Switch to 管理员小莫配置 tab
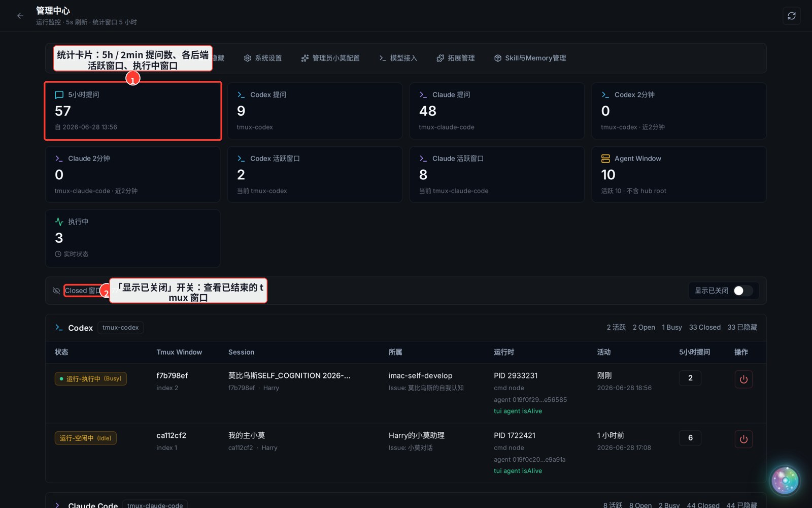The height and width of the screenshot is (508, 812). point(330,58)
